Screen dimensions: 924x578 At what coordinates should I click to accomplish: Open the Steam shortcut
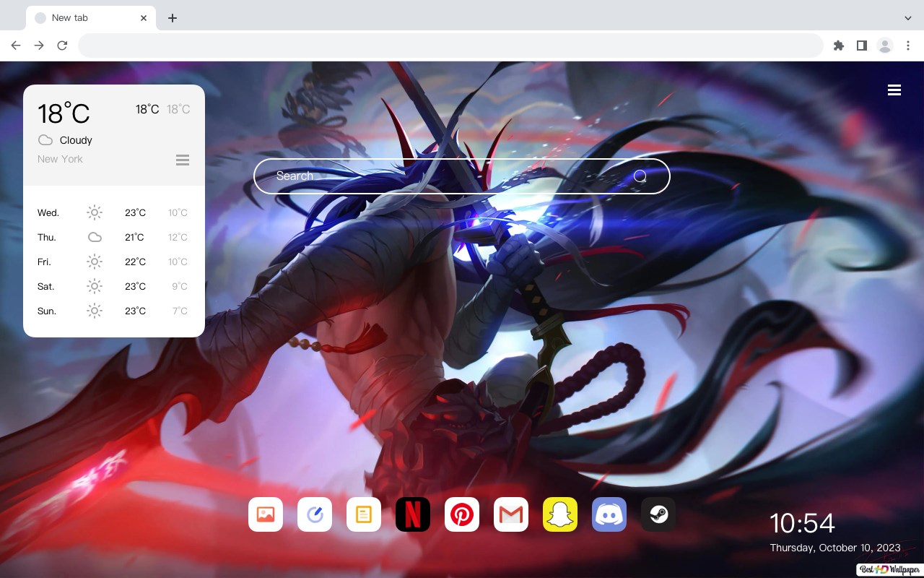(658, 514)
